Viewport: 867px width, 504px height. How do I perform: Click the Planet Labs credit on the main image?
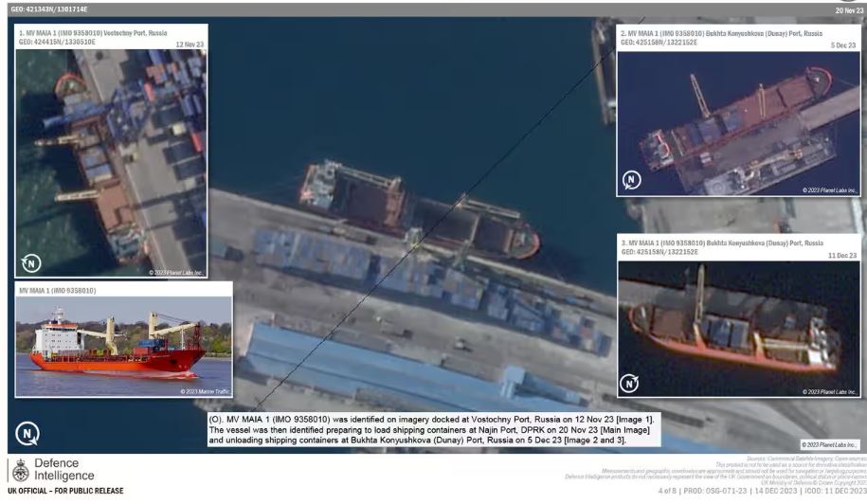[x=829, y=444]
